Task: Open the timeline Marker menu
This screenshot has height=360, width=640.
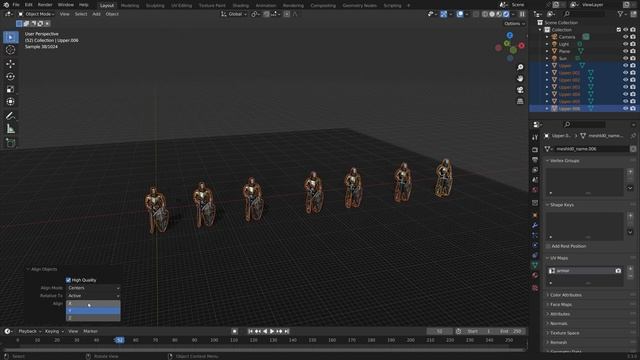Action: pyautogui.click(x=91, y=331)
